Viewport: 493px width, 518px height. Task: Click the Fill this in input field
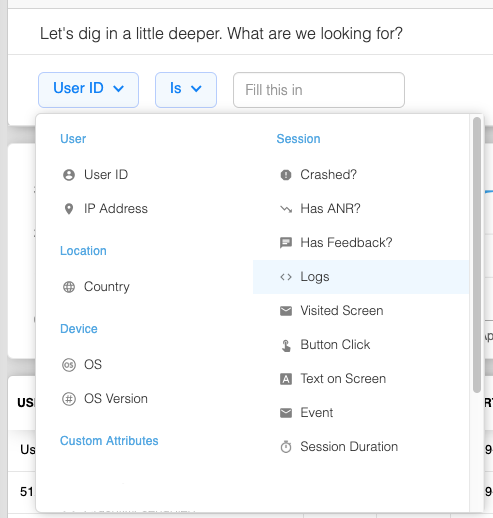319,90
